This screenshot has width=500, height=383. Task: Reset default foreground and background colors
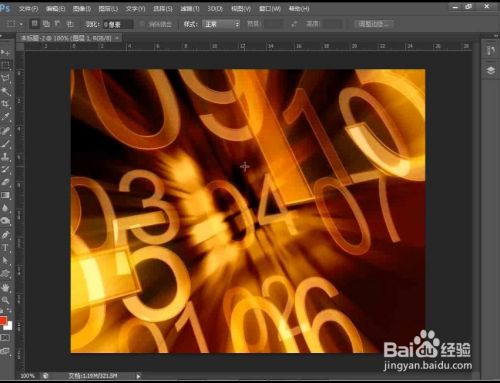point(2,311)
